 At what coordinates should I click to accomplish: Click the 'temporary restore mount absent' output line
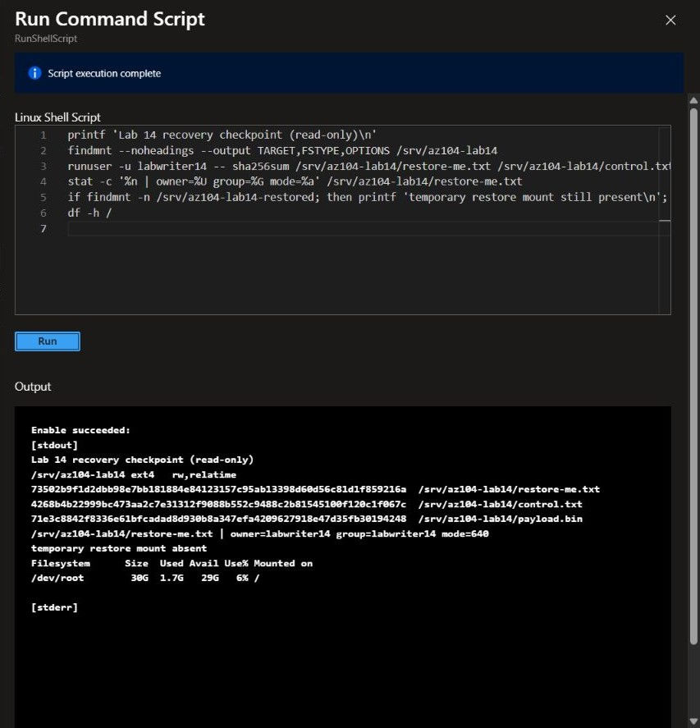(119, 548)
